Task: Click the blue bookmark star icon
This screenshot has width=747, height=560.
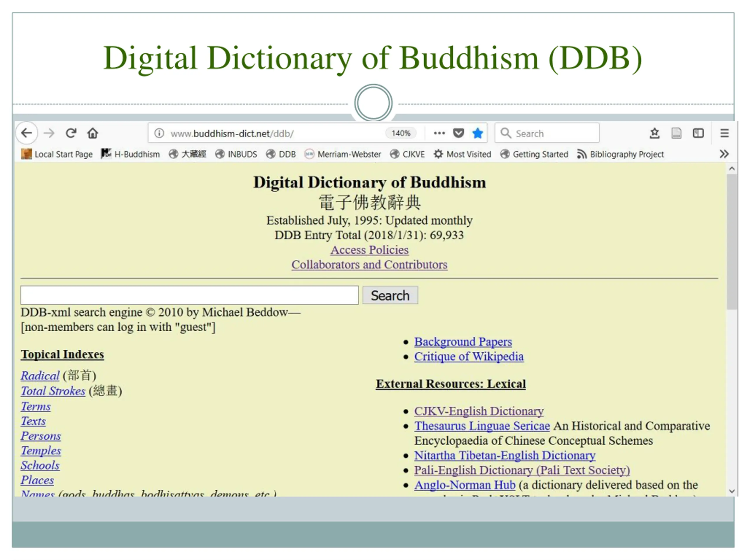Action: [x=477, y=133]
